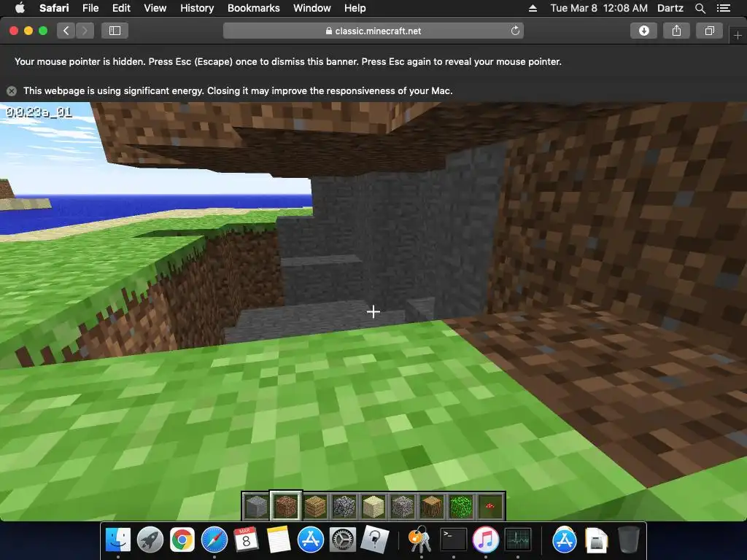Open a new tab with plus button
The width and height of the screenshot is (747, 560).
(x=738, y=35)
